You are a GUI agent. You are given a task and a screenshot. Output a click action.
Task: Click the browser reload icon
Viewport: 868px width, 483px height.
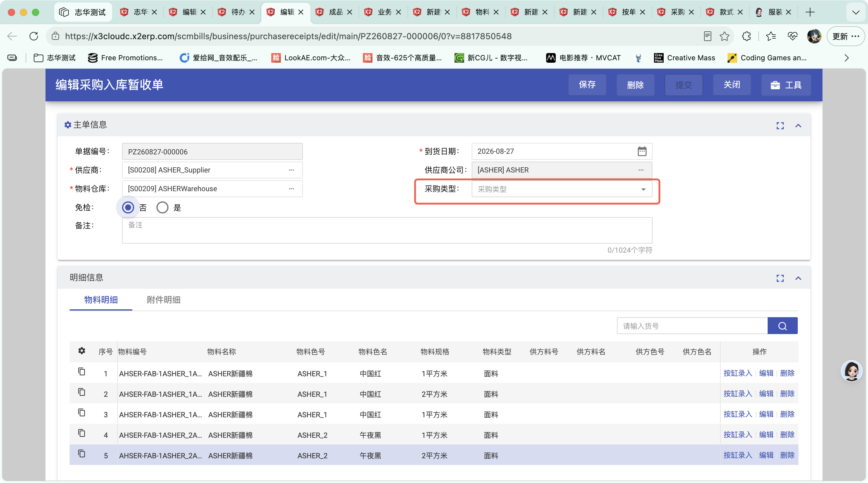[34, 36]
